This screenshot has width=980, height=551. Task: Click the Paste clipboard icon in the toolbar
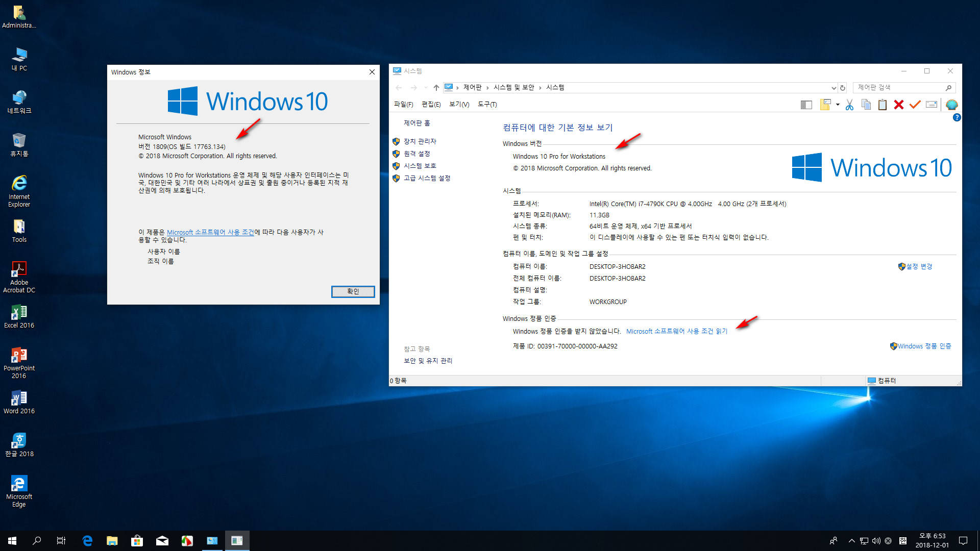[883, 105]
